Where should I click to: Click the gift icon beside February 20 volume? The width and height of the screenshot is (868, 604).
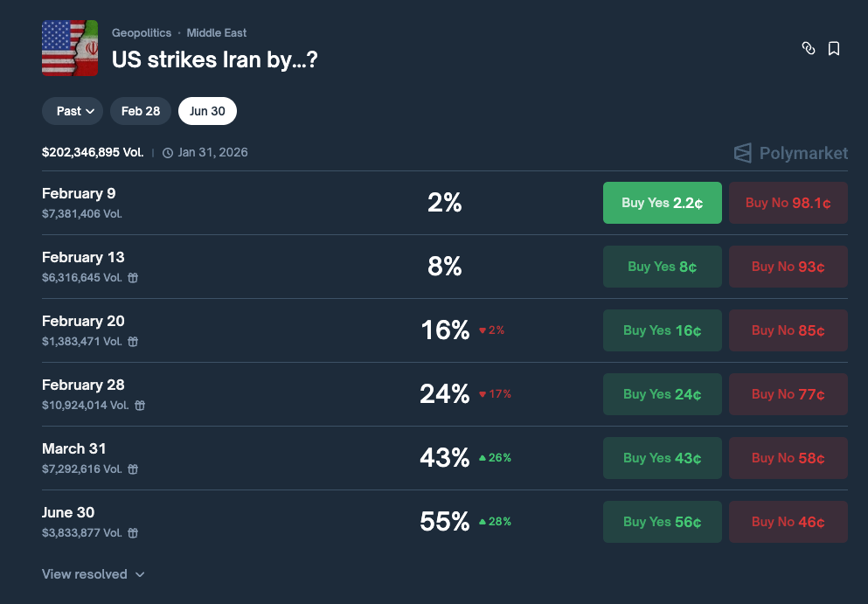pos(133,342)
